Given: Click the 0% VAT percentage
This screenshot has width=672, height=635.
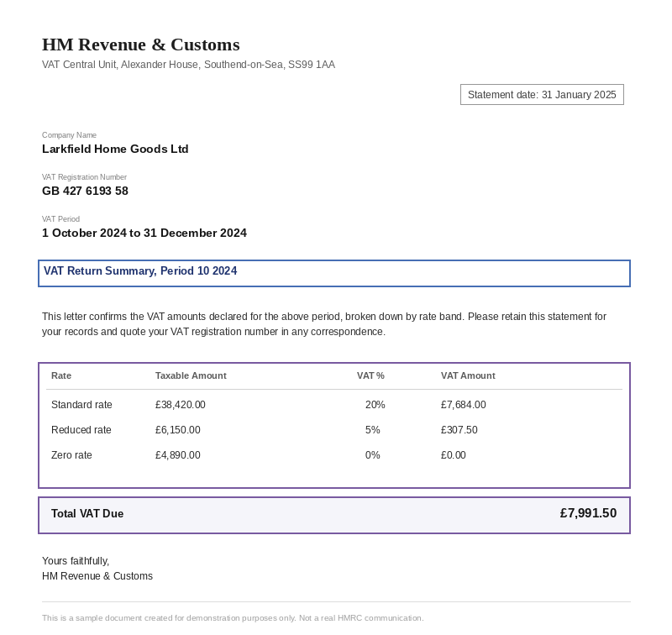Looking at the screenshot, I should click(x=372, y=455).
